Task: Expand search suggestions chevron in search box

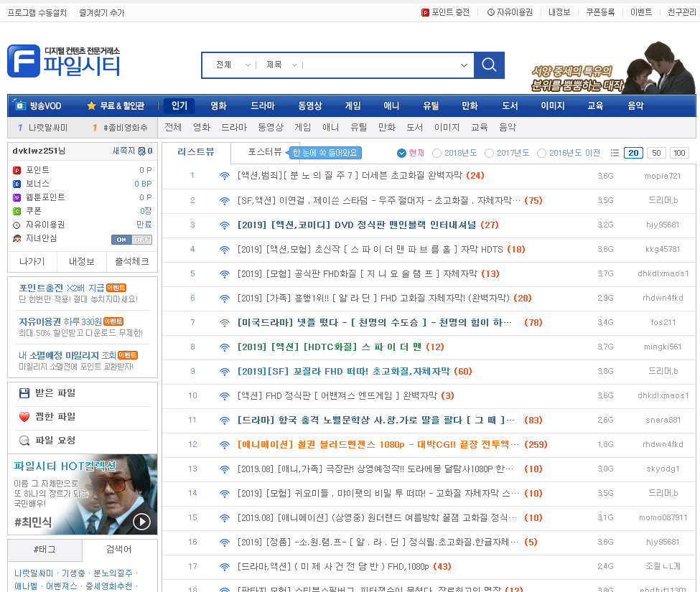Action: [x=465, y=65]
